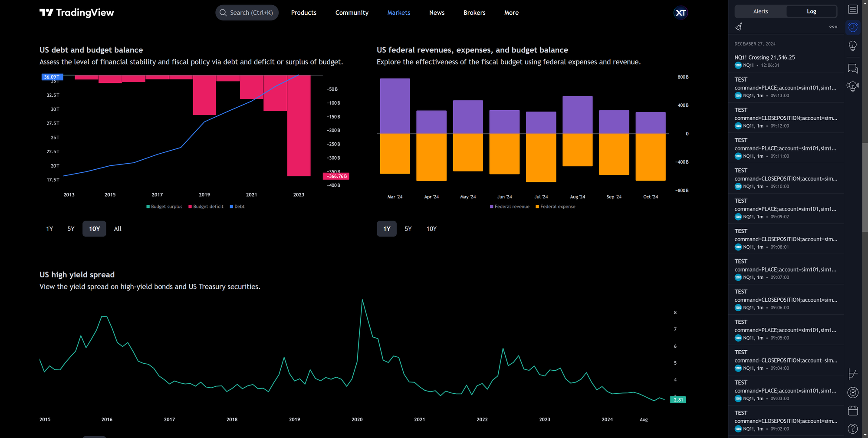
Task: Click the 2.81 high yield spread label
Action: [678, 400]
